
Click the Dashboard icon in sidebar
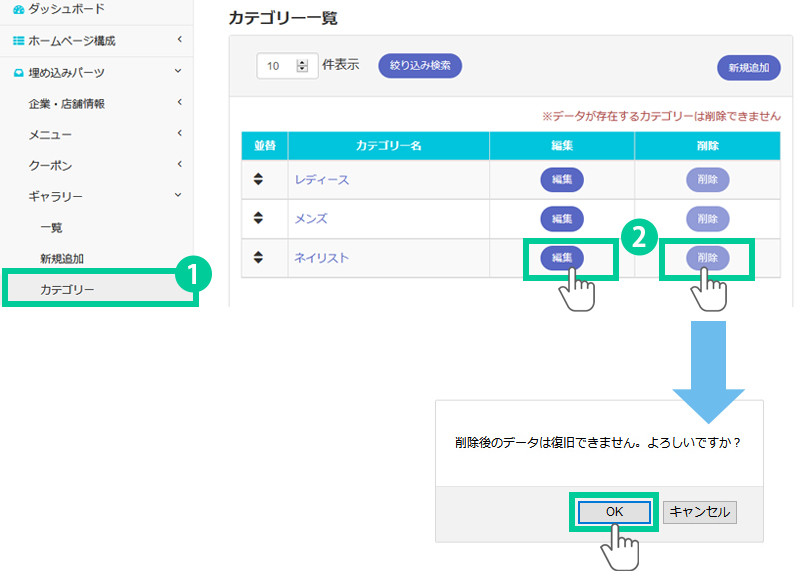pyautogui.click(x=19, y=9)
